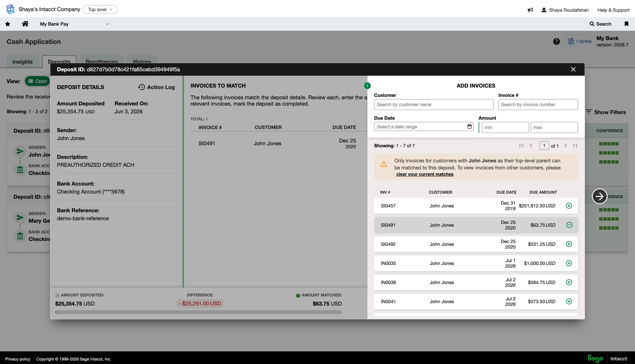
Task: Open the Action Log
Action: tap(156, 87)
